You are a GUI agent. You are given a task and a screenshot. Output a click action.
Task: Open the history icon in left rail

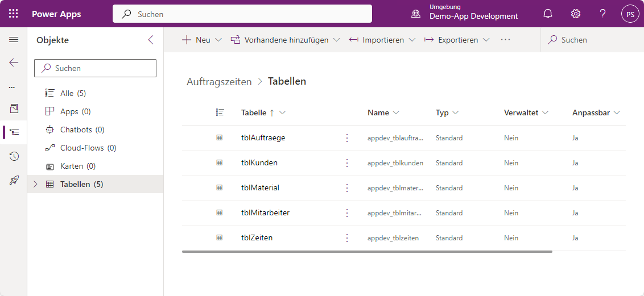14,156
